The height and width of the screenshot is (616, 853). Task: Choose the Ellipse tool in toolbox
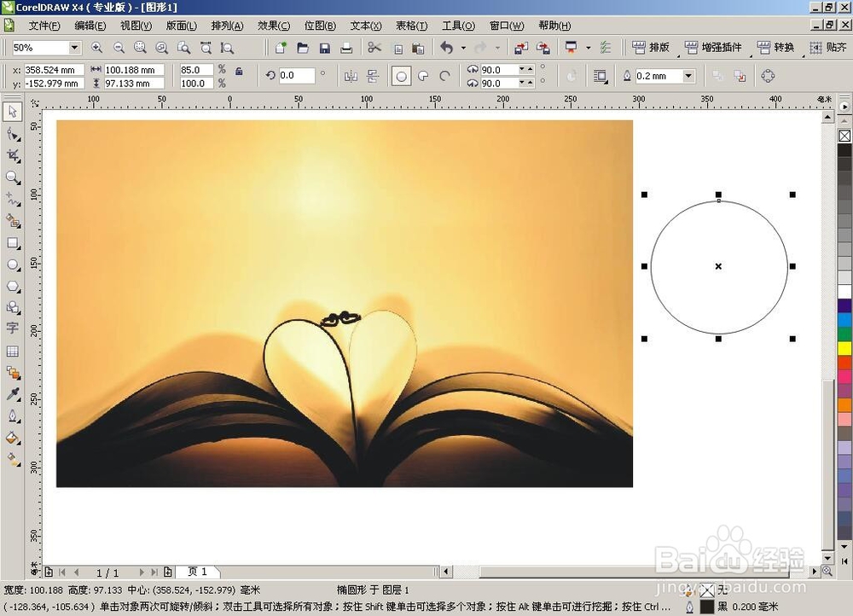pos(13,265)
